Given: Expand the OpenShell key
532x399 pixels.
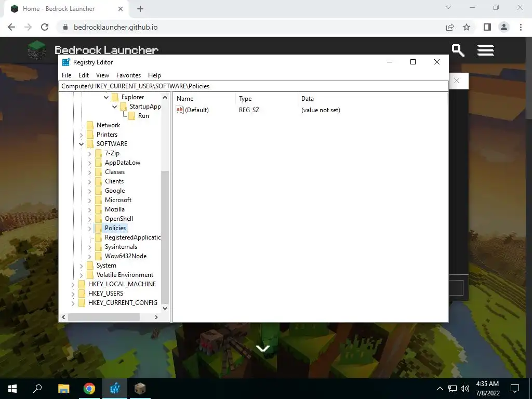Looking at the screenshot, I should click(x=89, y=219).
